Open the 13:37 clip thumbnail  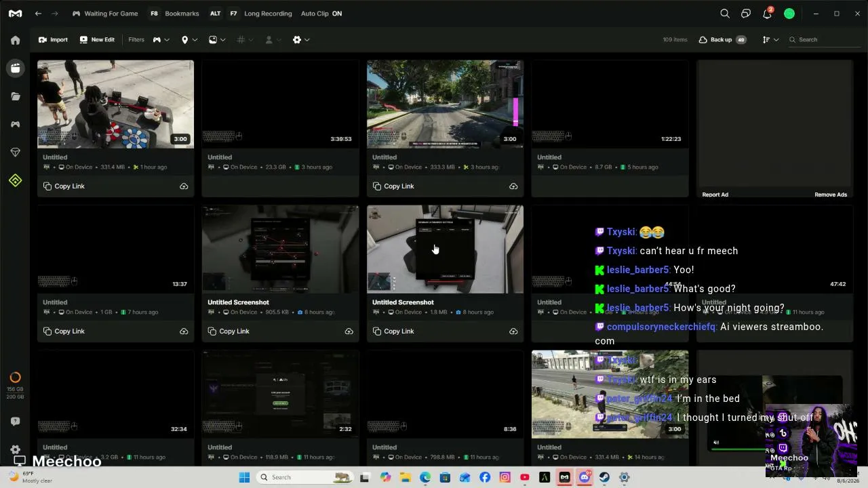click(x=115, y=249)
